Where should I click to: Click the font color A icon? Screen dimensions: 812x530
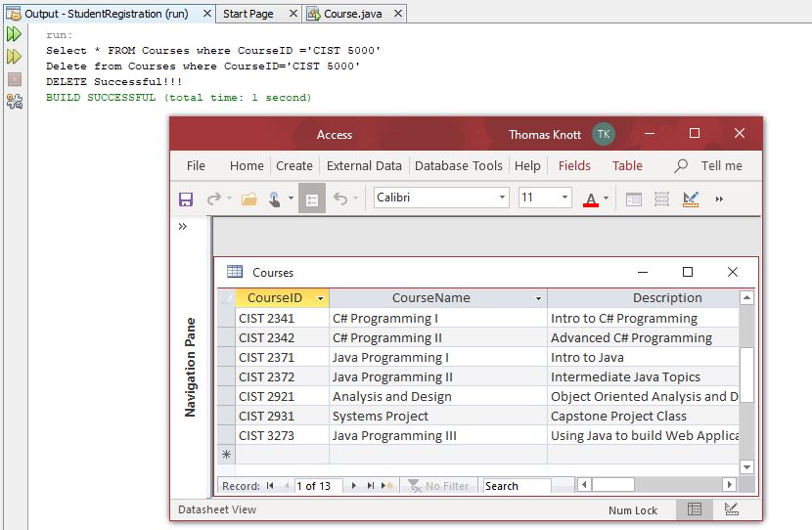click(591, 199)
